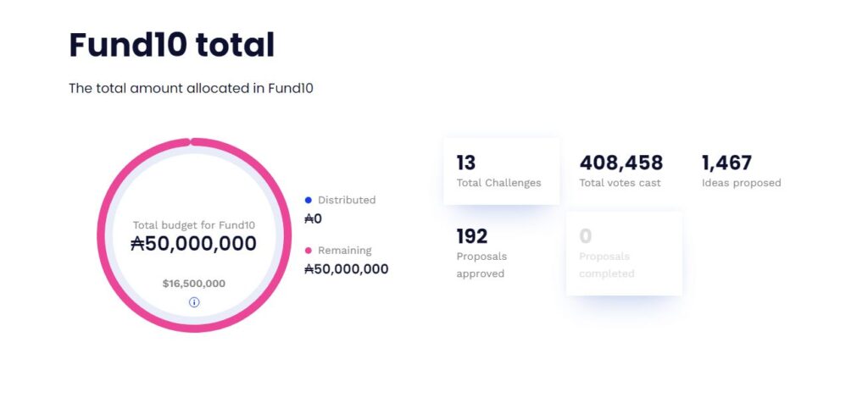
Task: Click the total amount allocated subtitle text
Action: [x=191, y=88]
